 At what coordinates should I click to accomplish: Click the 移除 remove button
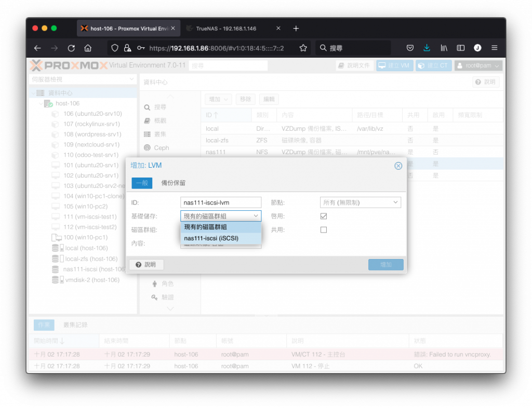point(245,99)
